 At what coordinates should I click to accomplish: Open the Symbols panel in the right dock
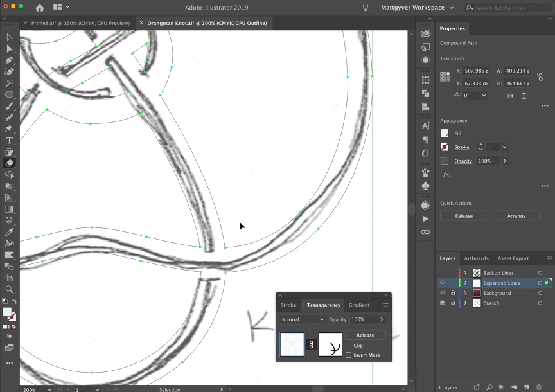point(425,185)
